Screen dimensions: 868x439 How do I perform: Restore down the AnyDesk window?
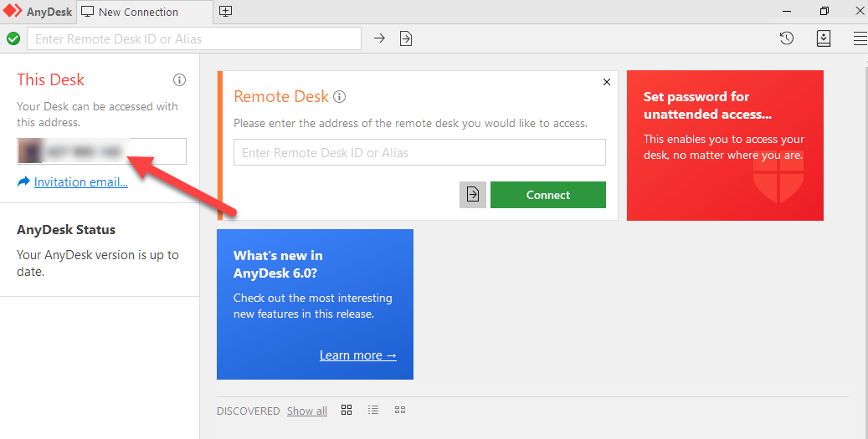pyautogui.click(x=824, y=11)
